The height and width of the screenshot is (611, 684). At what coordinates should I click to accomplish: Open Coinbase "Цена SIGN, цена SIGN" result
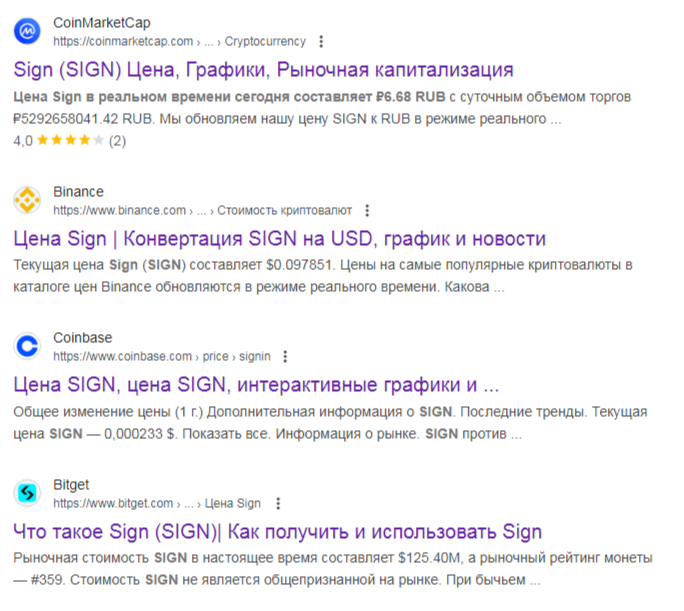tap(255, 385)
